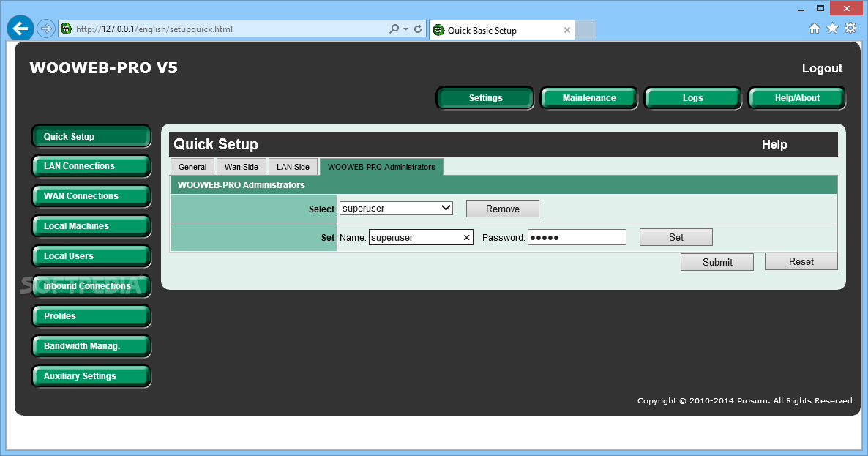
Task: Close the Quick Basic Setup tab
Action: click(x=567, y=31)
